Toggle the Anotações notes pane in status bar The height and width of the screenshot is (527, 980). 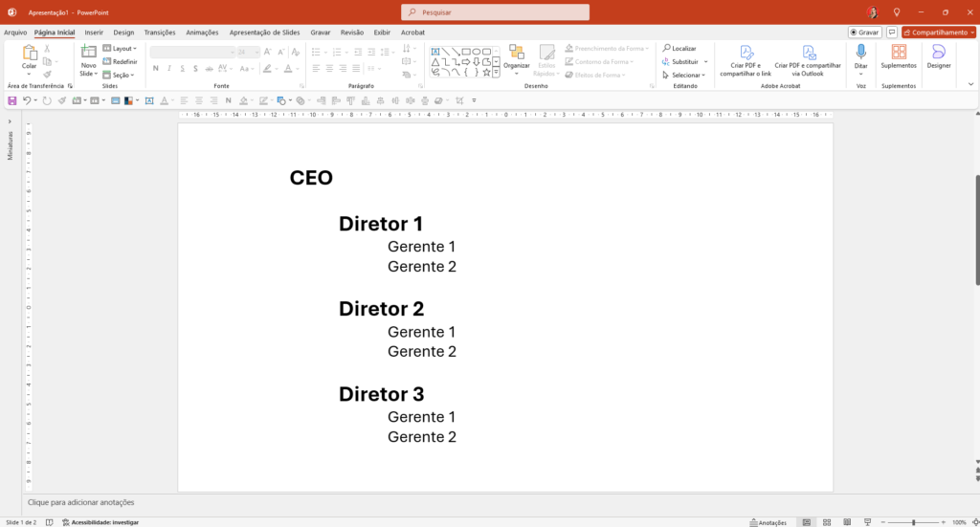click(x=768, y=522)
